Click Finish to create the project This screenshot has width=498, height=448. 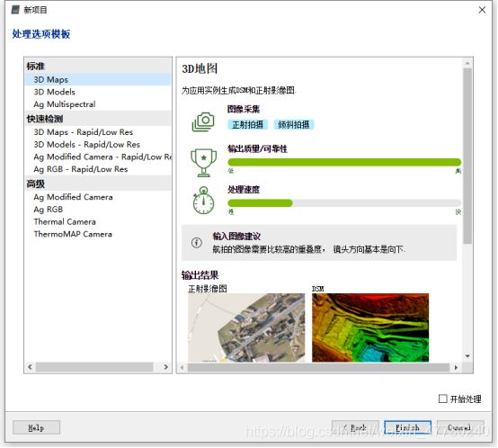407,427
